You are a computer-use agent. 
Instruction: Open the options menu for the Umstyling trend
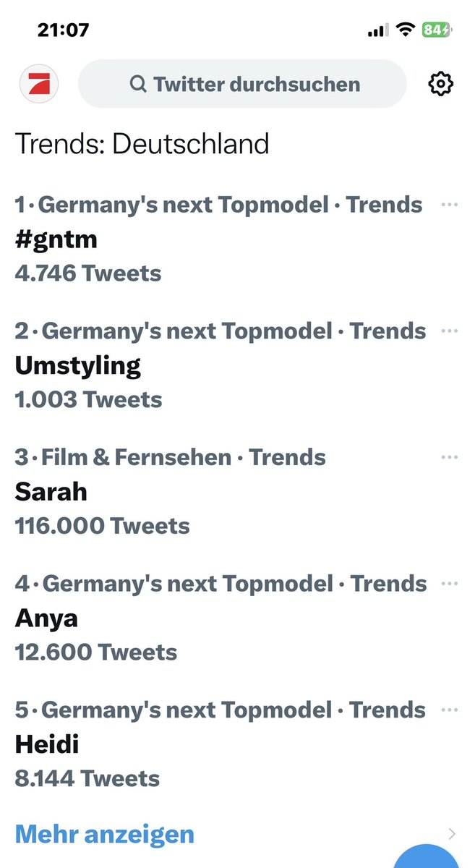click(450, 330)
